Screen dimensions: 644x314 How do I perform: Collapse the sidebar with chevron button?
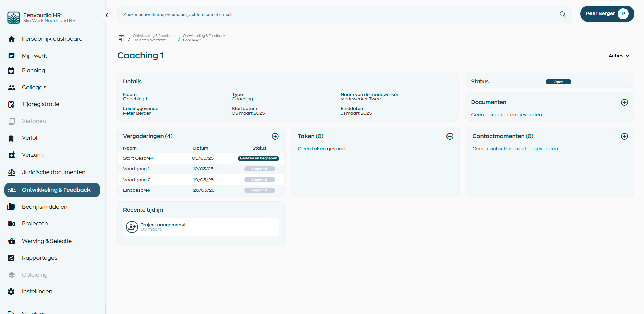pos(107,15)
